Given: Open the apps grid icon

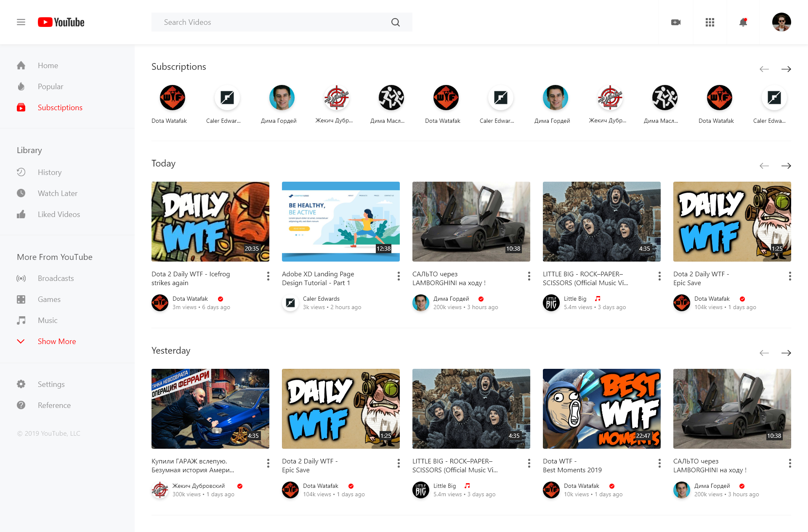Looking at the screenshot, I should (710, 22).
